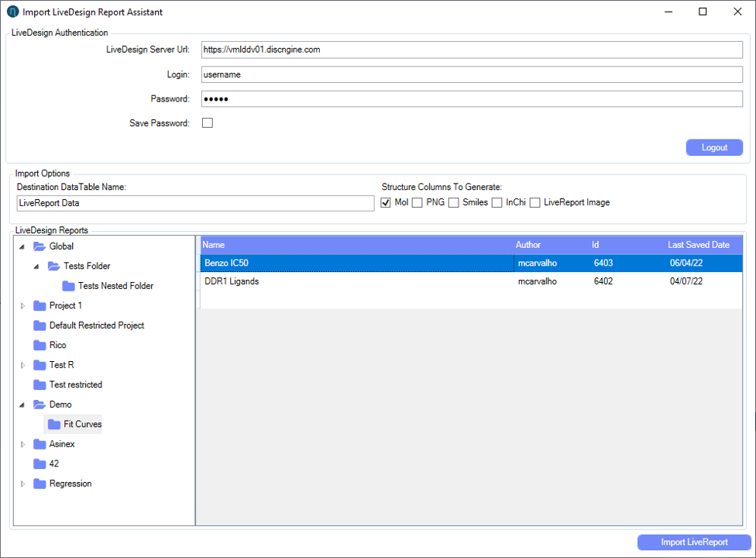Expand the Test R node
756x558 pixels.
[x=22, y=365]
